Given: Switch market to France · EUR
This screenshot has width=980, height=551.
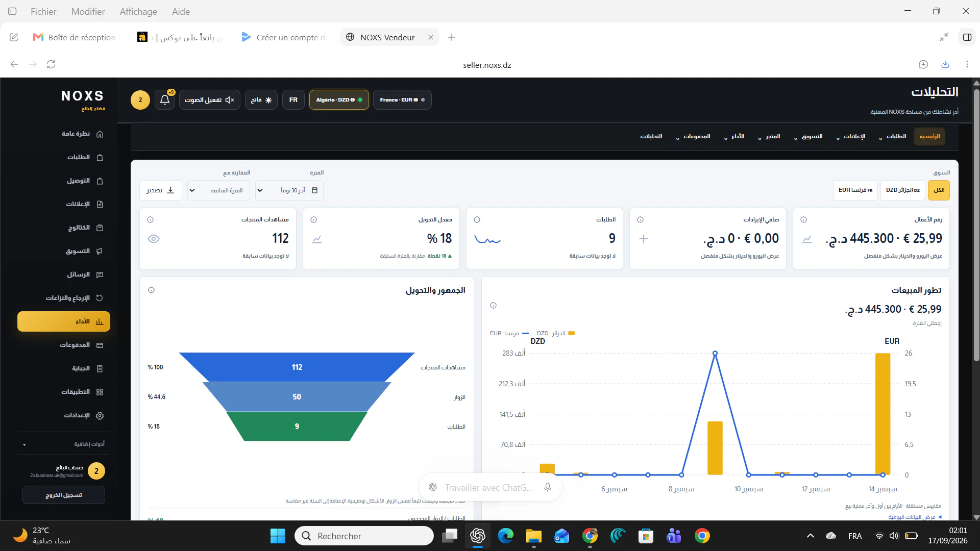Looking at the screenshot, I should 402,100.
